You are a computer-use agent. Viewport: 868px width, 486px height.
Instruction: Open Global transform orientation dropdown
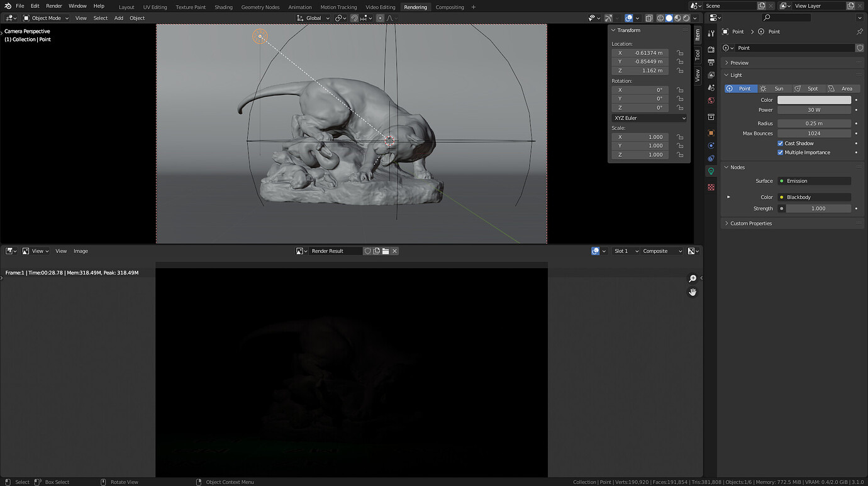[x=313, y=18]
